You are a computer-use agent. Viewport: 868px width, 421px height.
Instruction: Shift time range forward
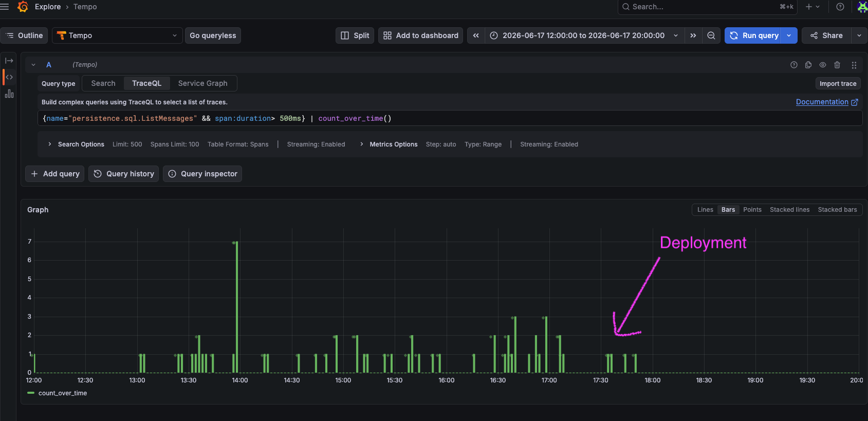pos(693,35)
